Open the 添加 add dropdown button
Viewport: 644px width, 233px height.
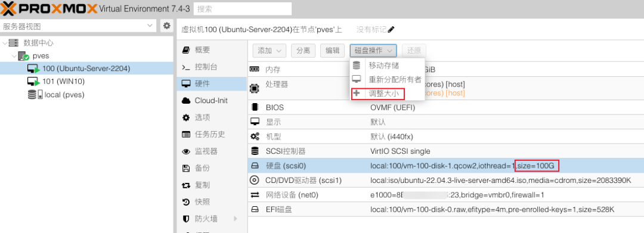pos(269,51)
